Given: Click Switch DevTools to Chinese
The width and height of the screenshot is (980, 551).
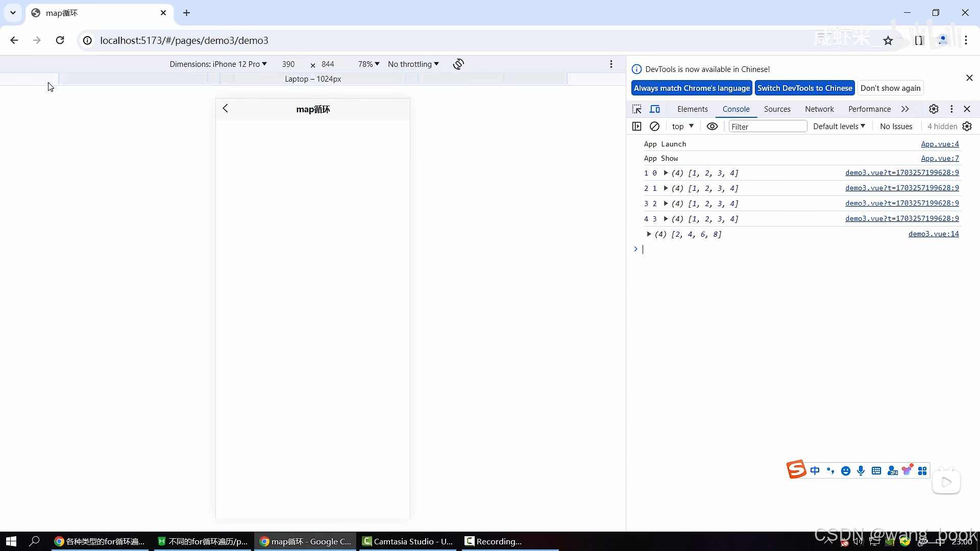Looking at the screenshot, I should coord(805,88).
